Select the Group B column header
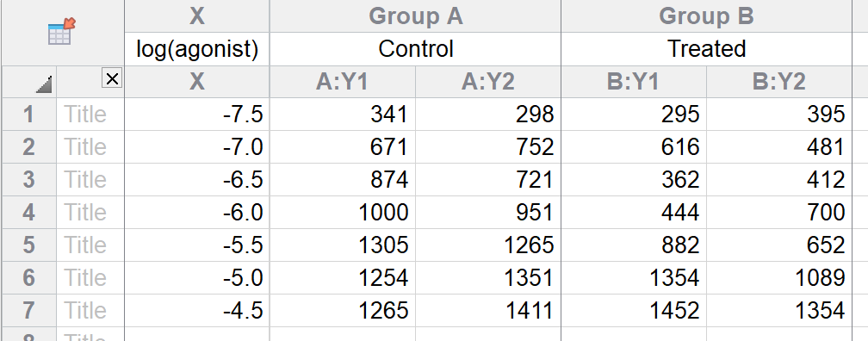Screen dimensions: 868x341 click(706, 16)
